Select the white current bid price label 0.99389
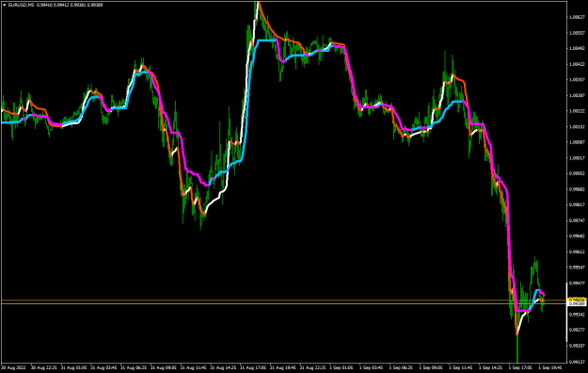This screenshot has width=588, height=373. click(x=577, y=303)
